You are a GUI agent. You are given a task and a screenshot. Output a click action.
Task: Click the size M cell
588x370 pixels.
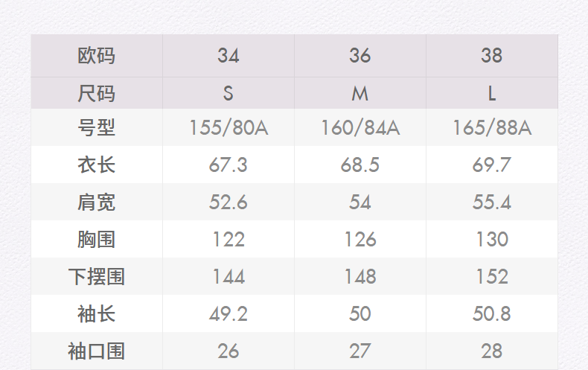coord(360,94)
